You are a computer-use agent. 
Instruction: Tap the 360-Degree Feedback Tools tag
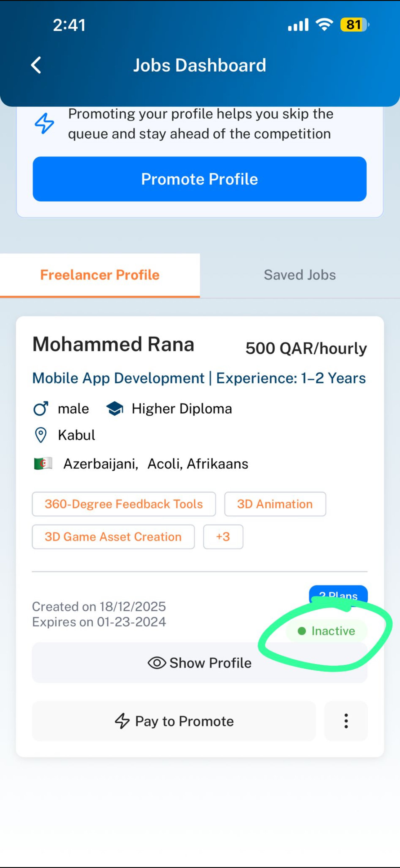coord(124,504)
